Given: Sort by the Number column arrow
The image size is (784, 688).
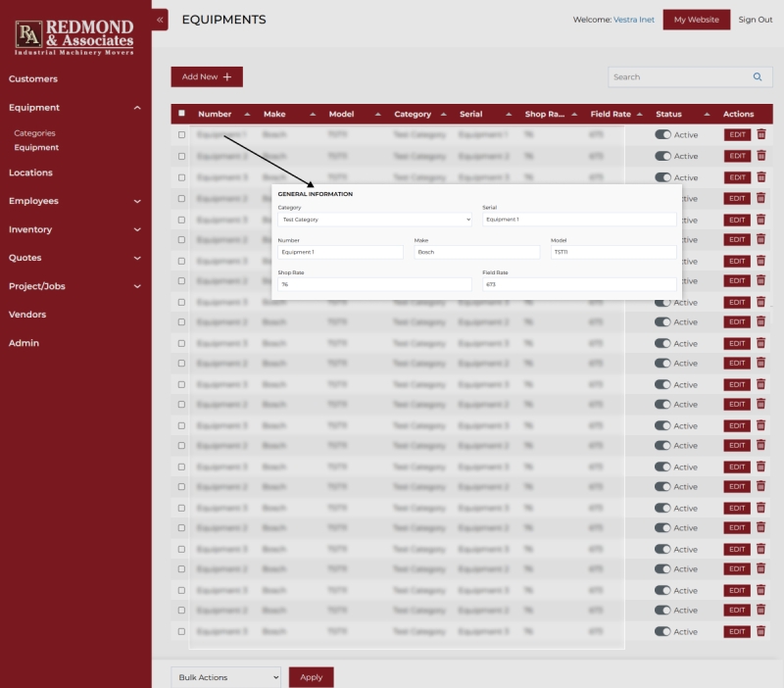Looking at the screenshot, I should (x=247, y=115).
